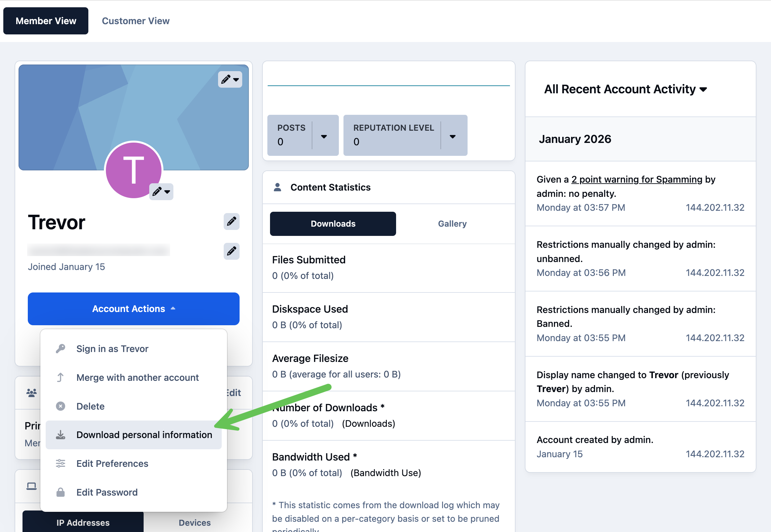Switch to Customer View tab
This screenshot has width=771, height=532.
pyautogui.click(x=136, y=21)
